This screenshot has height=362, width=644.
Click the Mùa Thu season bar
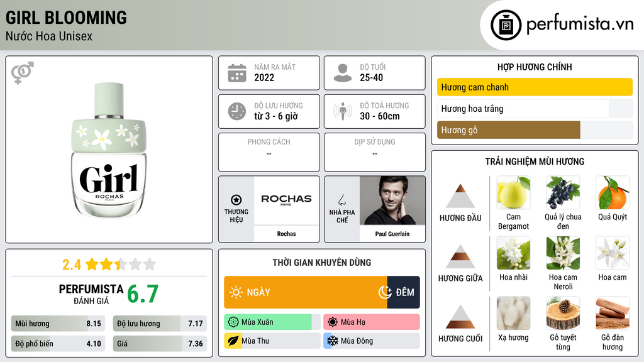[x=272, y=341]
